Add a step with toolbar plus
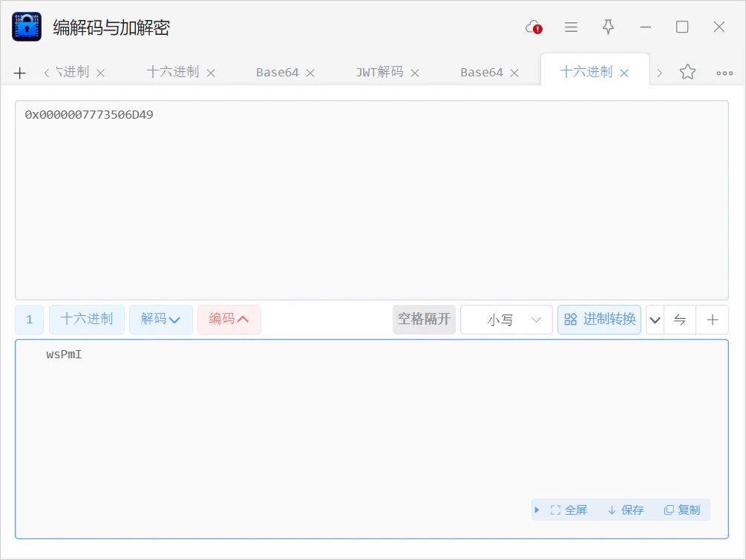Image resolution: width=746 pixels, height=560 pixels. coord(712,320)
